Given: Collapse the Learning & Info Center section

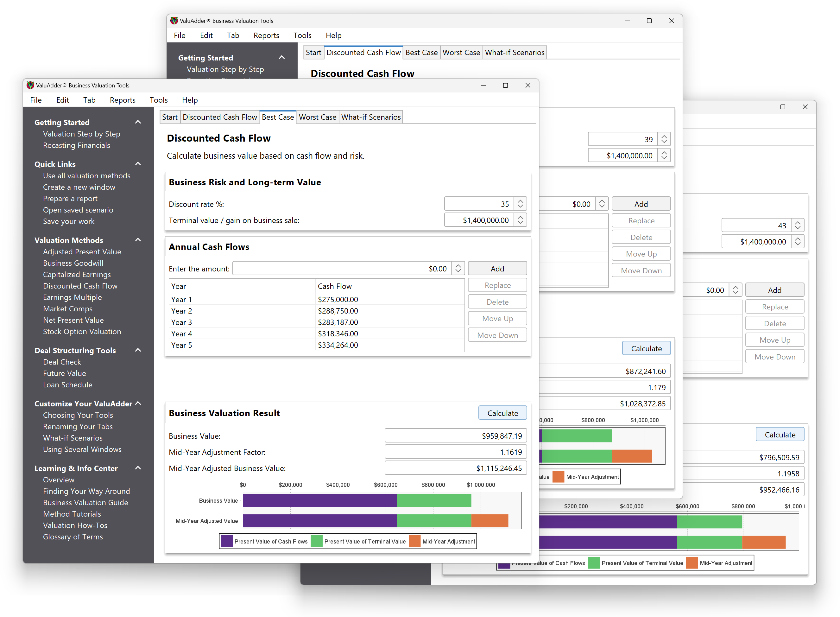Looking at the screenshot, I should pos(138,468).
